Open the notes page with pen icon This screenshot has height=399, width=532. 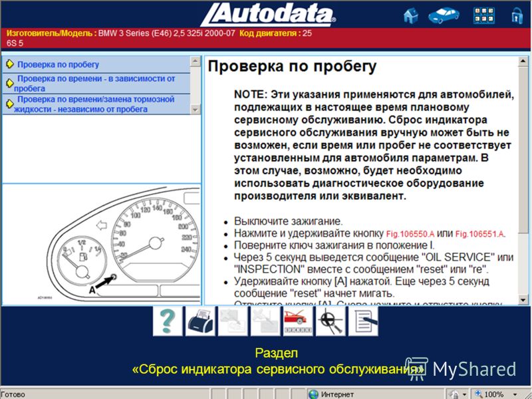(363, 321)
